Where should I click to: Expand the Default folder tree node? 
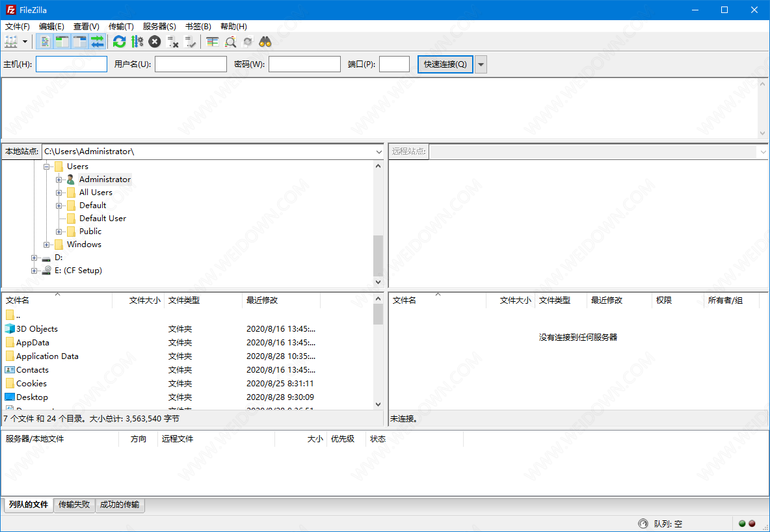tap(59, 206)
